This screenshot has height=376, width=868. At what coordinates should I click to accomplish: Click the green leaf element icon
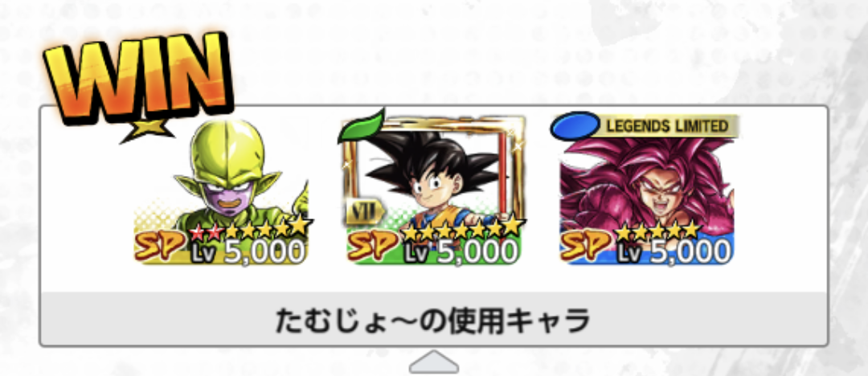[361, 125]
